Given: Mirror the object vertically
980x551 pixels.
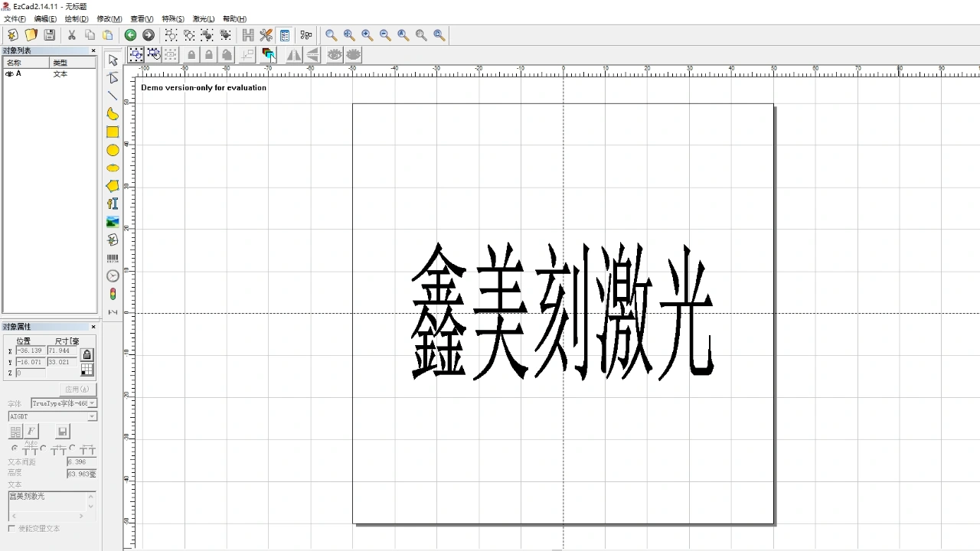Looking at the screenshot, I should click(x=312, y=54).
